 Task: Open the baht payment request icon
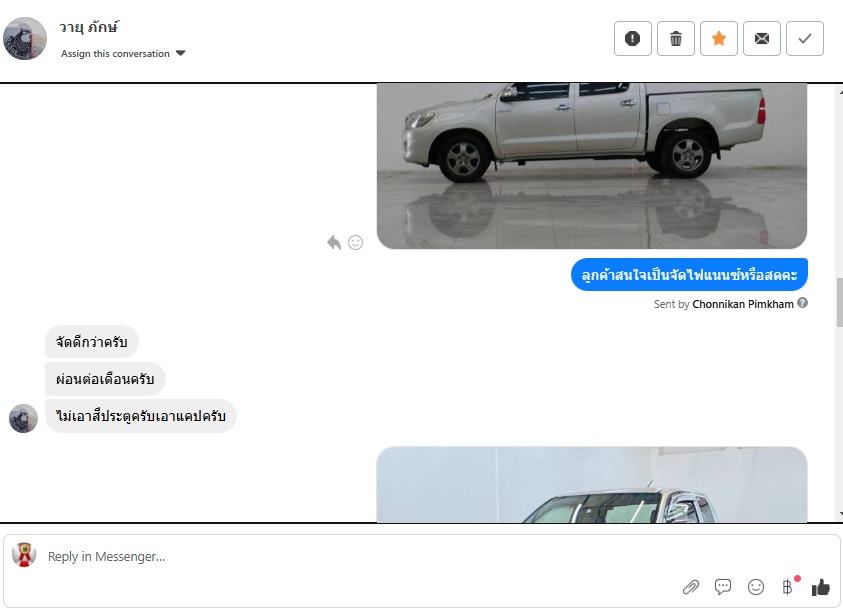pyautogui.click(x=789, y=586)
